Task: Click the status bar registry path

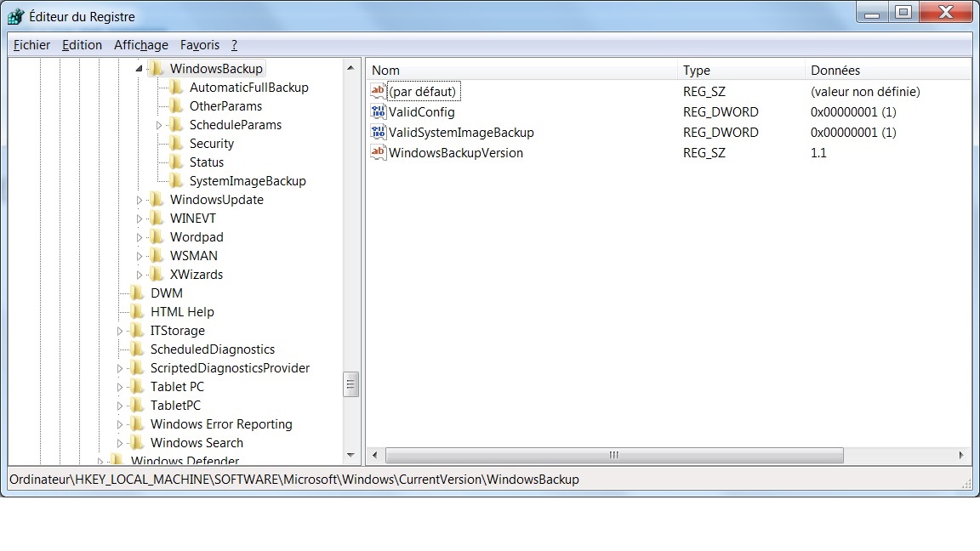Action: (294, 480)
